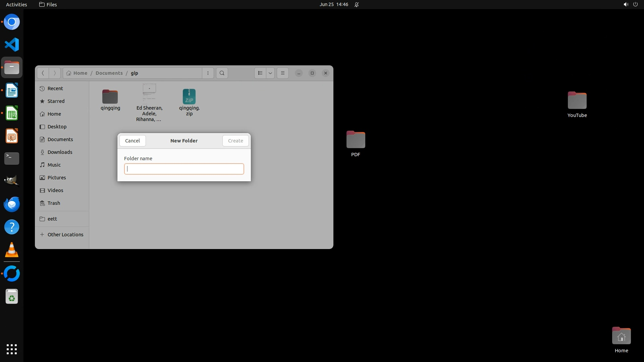Click the notification bell in top bar
This screenshot has width=644, height=362.
pyautogui.click(x=357, y=5)
